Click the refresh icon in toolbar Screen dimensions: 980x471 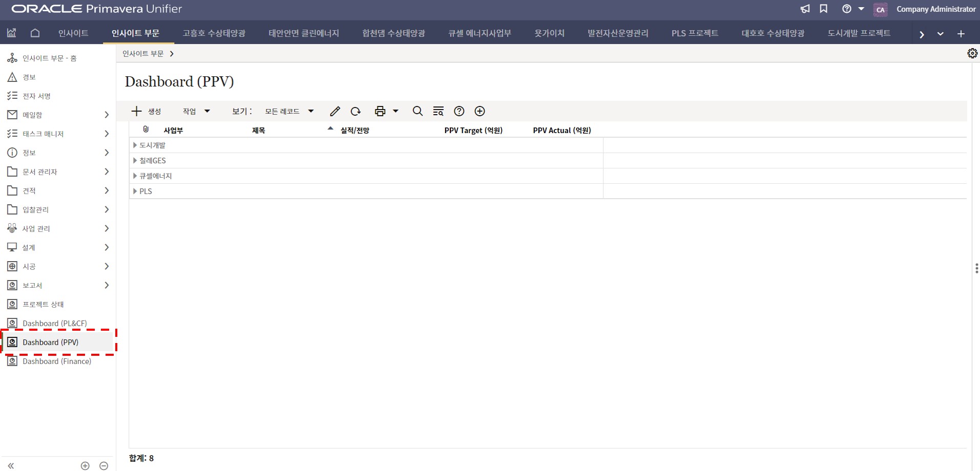pyautogui.click(x=356, y=111)
